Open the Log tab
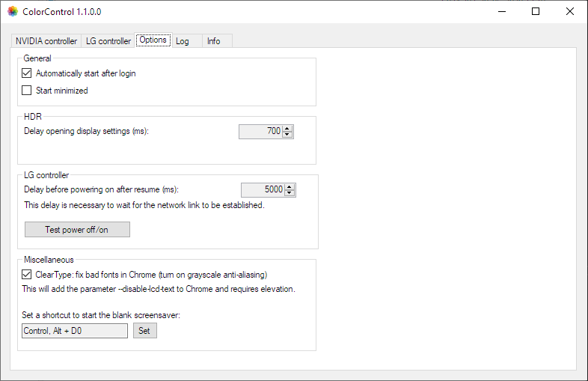Viewport: 588px width, 381px height. [187, 41]
